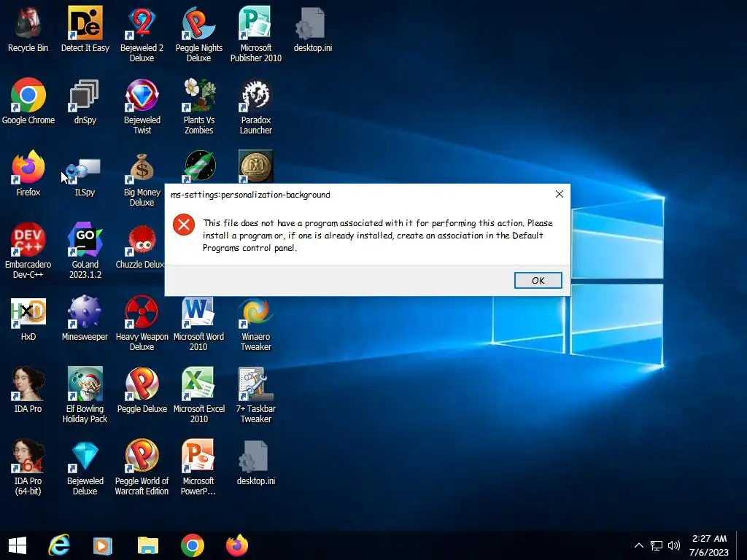Launch Internet Explorer from taskbar
Viewport: 747px width, 560px height.
pos(59,545)
